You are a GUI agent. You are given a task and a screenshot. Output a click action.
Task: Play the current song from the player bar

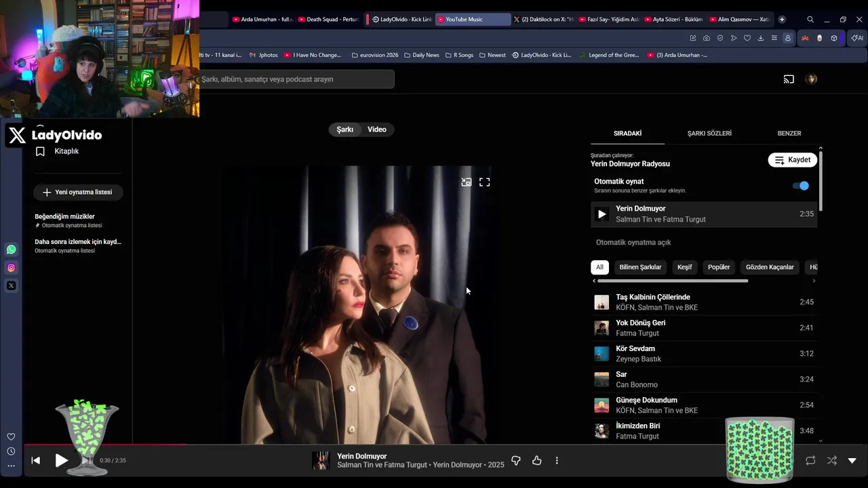(x=61, y=461)
